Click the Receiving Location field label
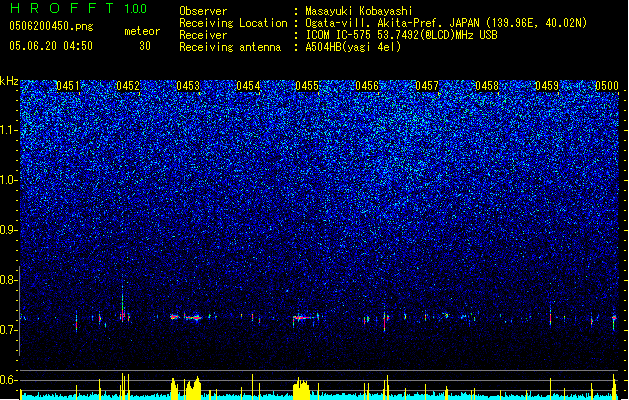This screenshot has height=400, width=629. (233, 23)
